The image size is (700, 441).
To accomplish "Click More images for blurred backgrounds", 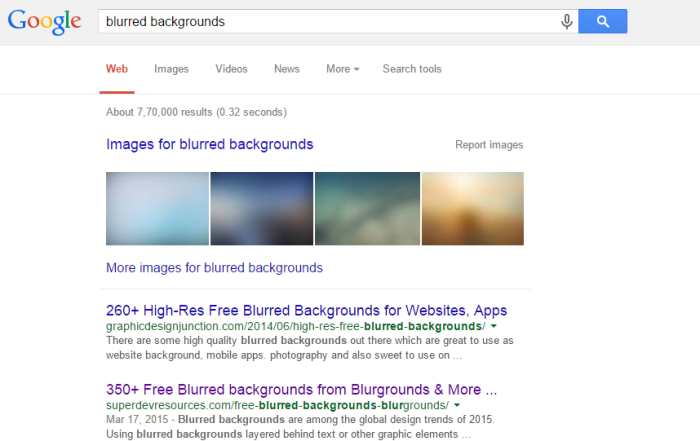I will [x=214, y=268].
